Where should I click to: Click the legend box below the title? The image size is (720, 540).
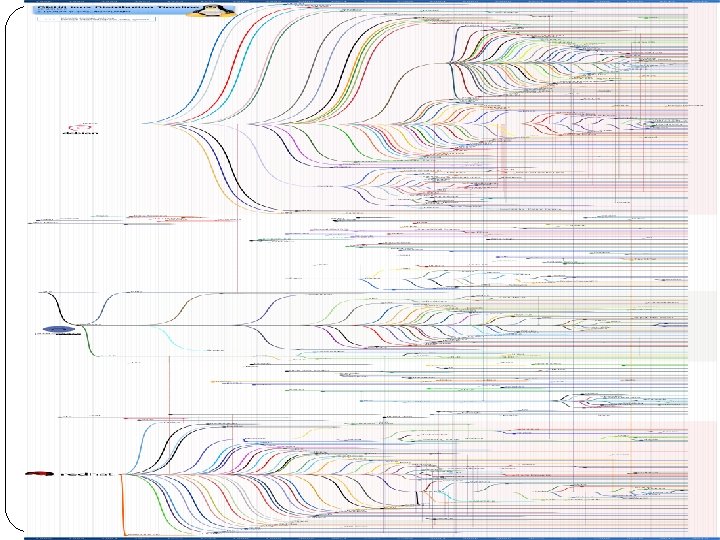[x=96, y=19]
